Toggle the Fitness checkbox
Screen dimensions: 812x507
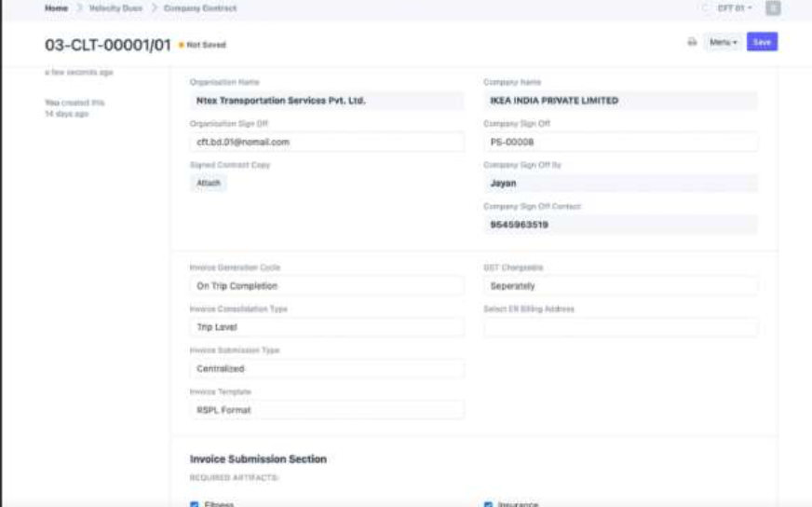click(195, 504)
